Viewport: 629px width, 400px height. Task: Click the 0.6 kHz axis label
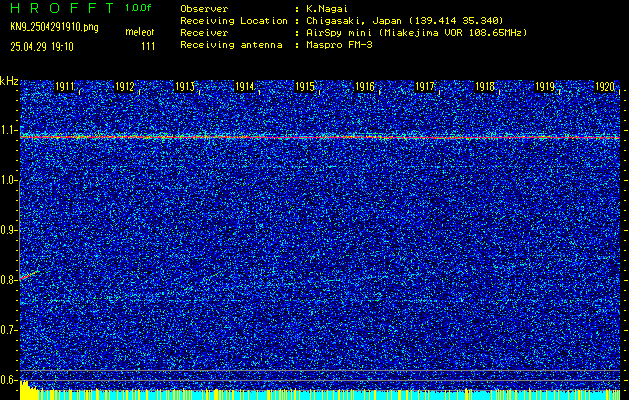click(x=8, y=380)
